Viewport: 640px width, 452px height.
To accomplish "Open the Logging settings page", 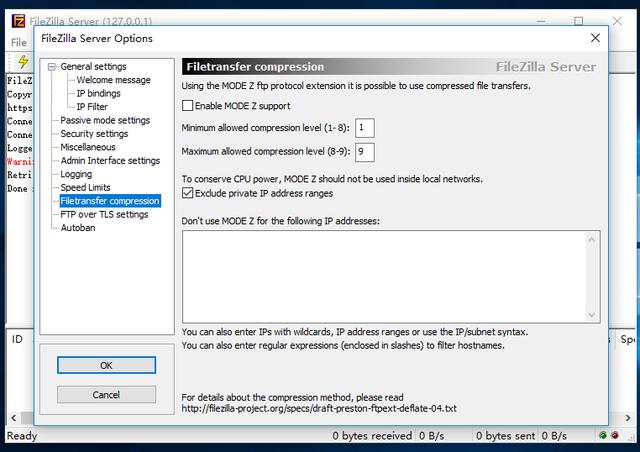I will pyautogui.click(x=76, y=174).
